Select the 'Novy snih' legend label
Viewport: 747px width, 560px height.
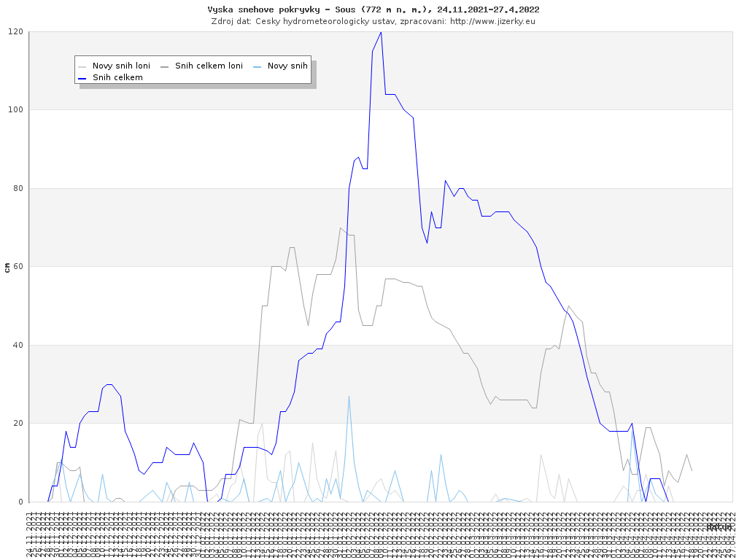287,66
